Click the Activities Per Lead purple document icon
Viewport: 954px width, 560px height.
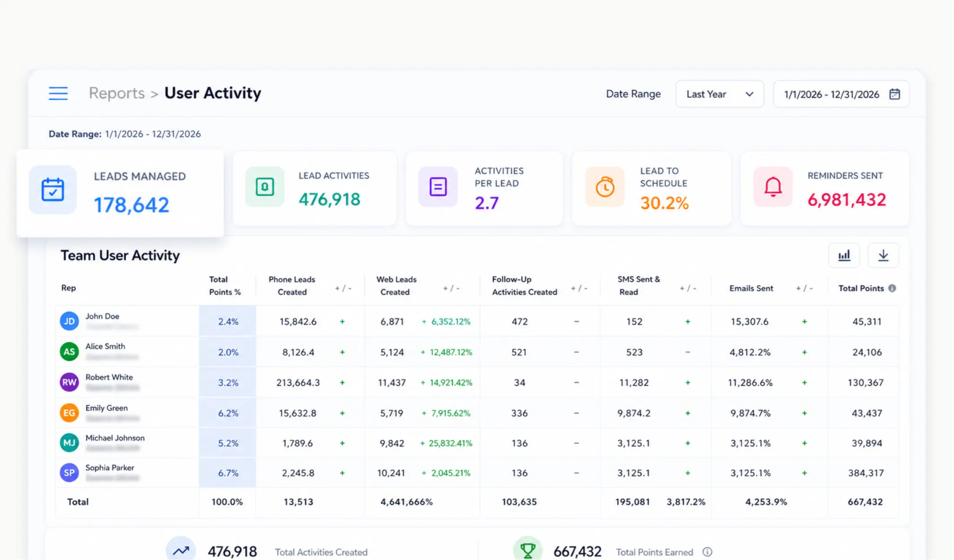pyautogui.click(x=438, y=187)
